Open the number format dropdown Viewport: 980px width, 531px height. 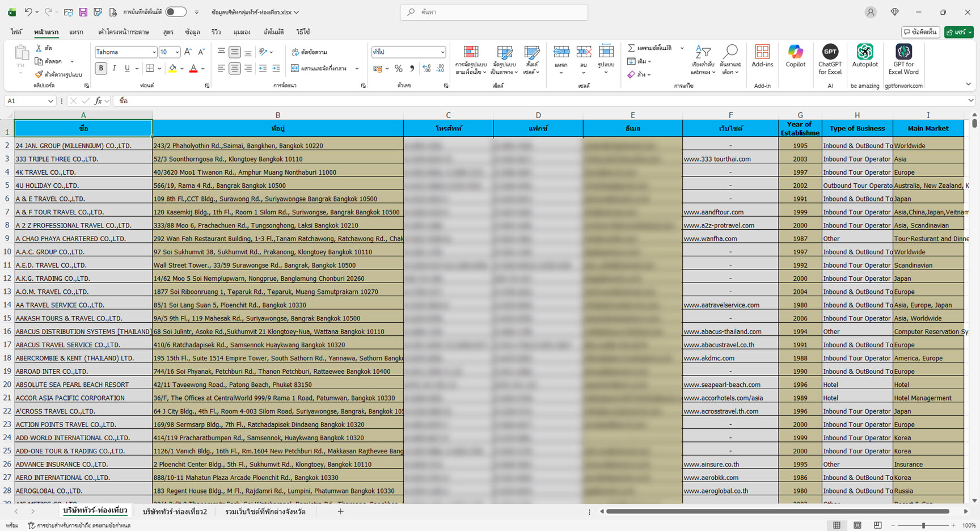click(x=442, y=52)
